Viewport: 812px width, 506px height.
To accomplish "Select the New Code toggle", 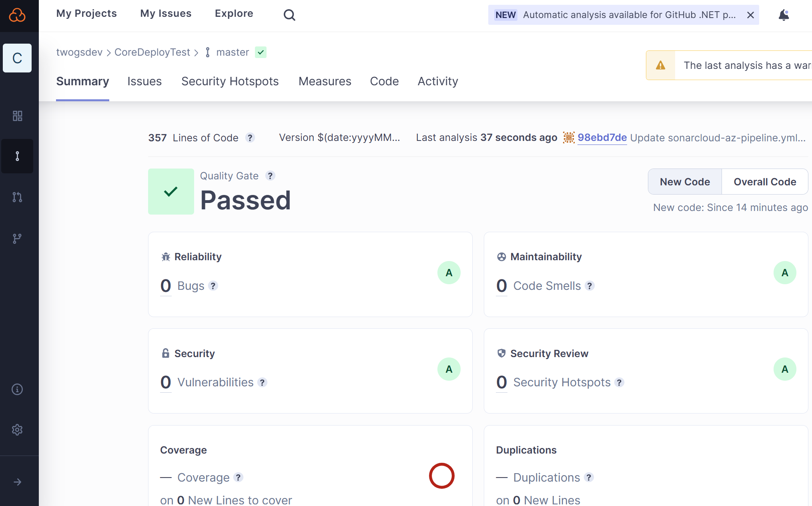I will [684, 182].
